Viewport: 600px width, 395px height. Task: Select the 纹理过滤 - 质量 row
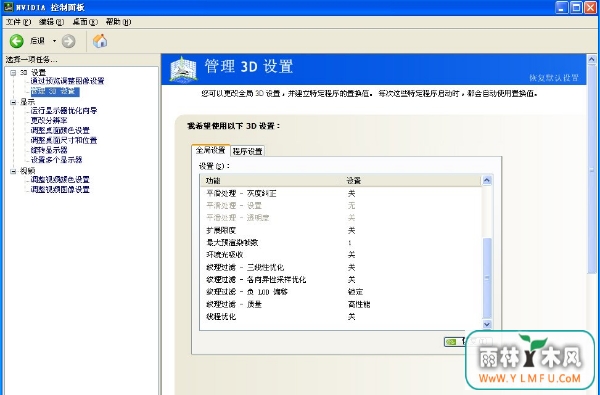point(341,304)
